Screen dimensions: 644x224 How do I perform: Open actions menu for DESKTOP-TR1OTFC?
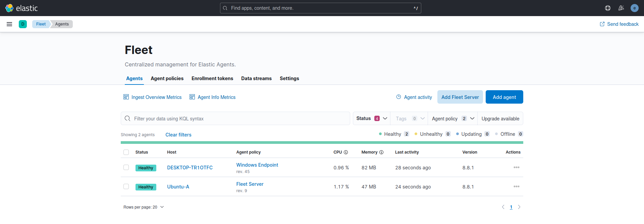tap(517, 167)
